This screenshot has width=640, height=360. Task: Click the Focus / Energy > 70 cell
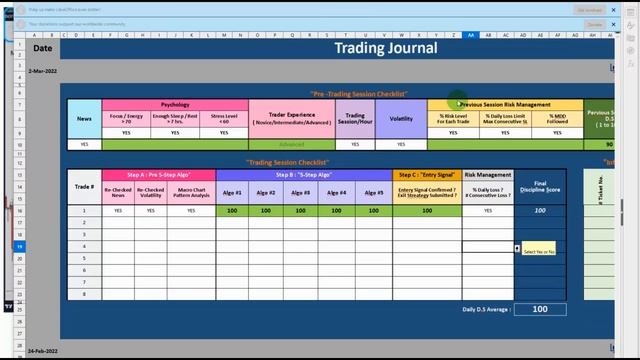click(x=126, y=119)
